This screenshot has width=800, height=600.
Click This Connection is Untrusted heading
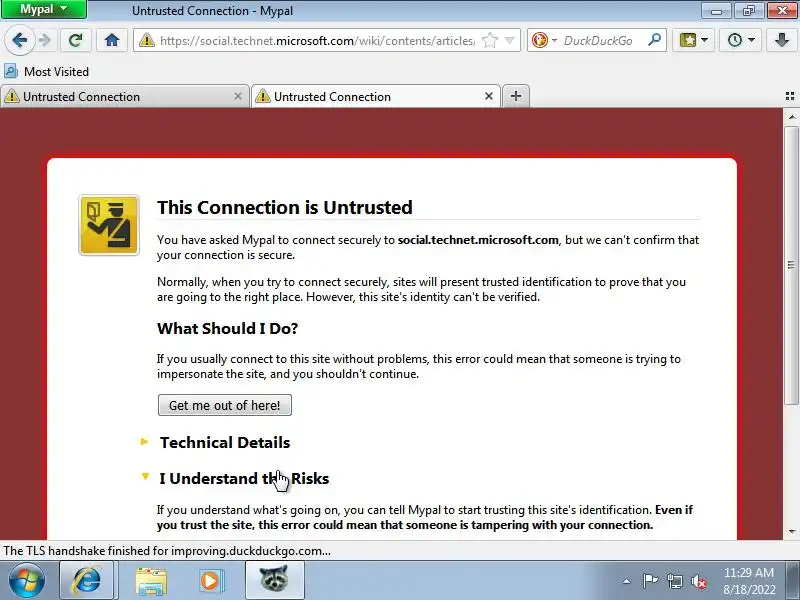point(285,207)
